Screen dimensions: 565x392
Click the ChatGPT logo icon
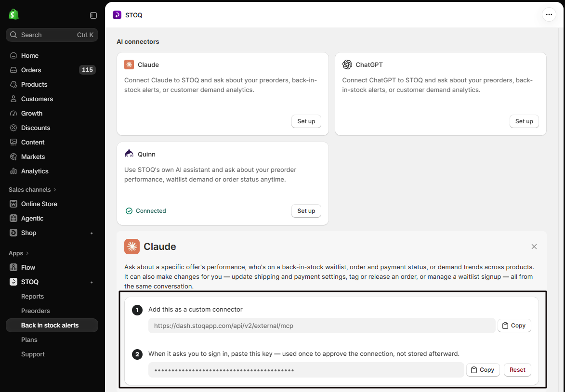click(347, 65)
